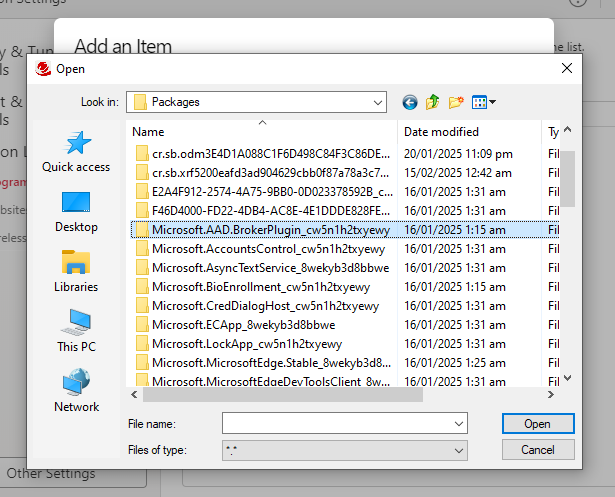615x497 pixels.
Task: Open Quick access in places bar
Action: click(76, 152)
